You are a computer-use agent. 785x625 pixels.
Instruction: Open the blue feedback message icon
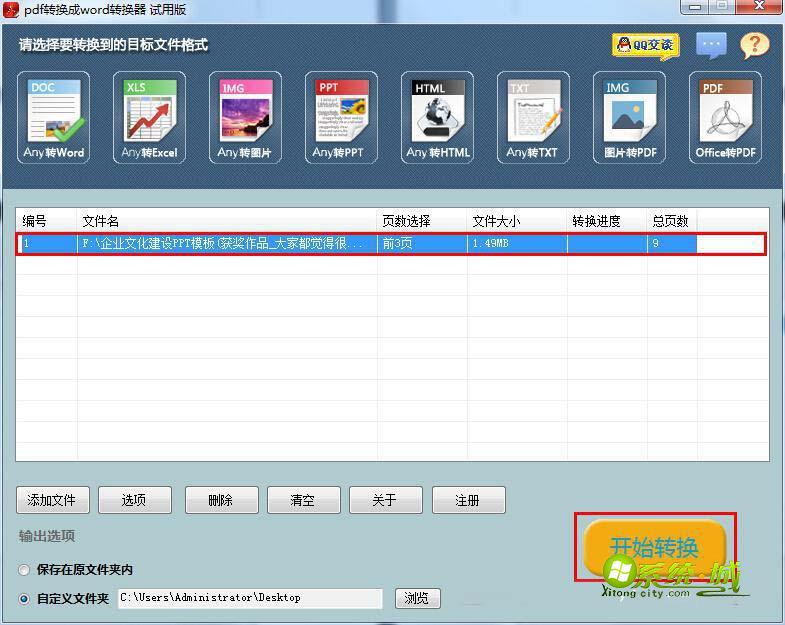tap(711, 45)
